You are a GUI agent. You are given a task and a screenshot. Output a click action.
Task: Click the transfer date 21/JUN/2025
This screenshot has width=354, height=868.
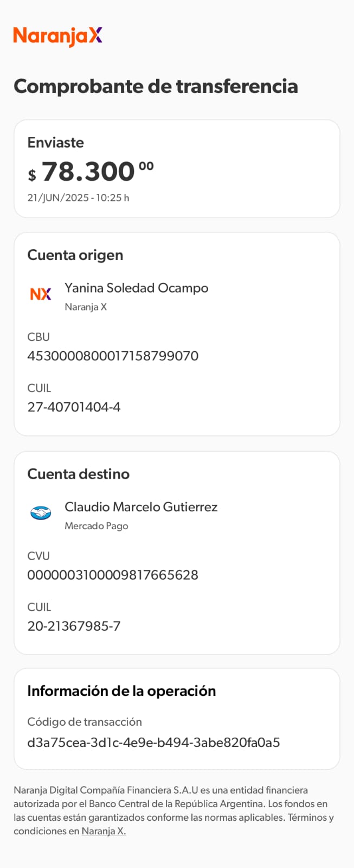pos(58,198)
